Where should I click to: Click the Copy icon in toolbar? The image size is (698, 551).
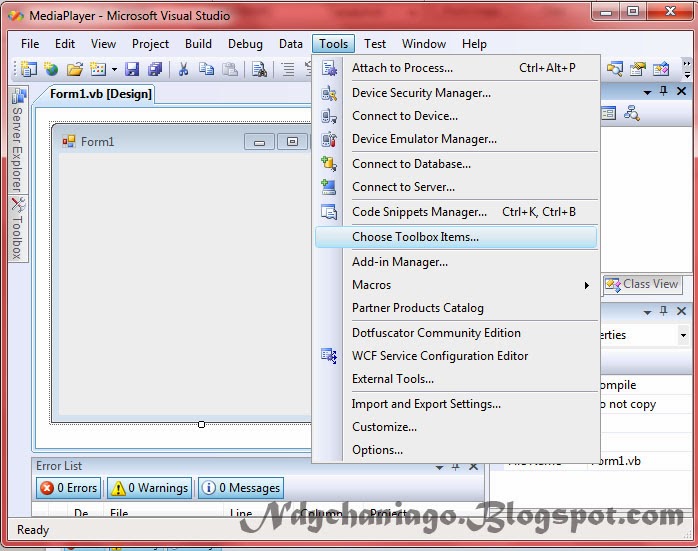[x=206, y=69]
